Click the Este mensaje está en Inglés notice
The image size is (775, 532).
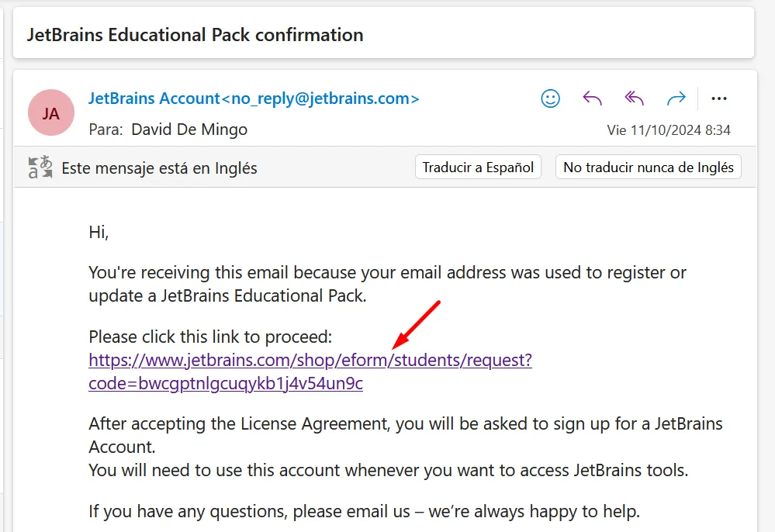[x=159, y=168]
